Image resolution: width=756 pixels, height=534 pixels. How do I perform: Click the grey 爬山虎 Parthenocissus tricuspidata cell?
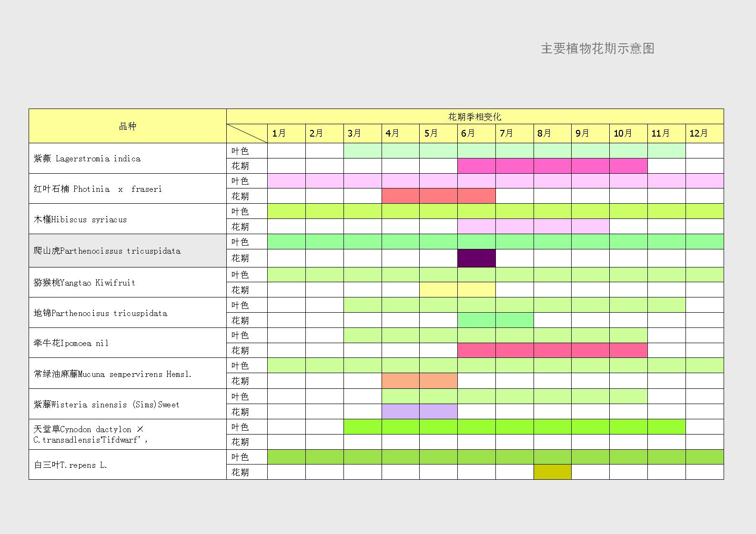click(127, 251)
